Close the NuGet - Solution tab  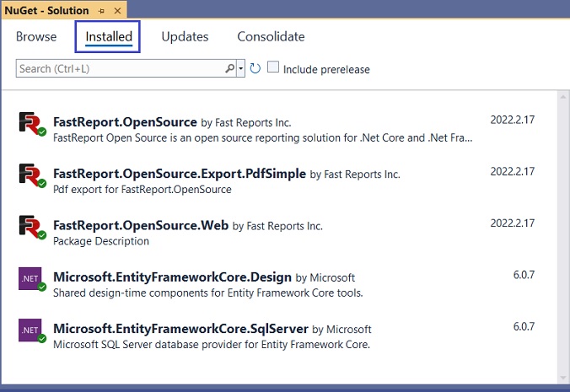(117, 11)
